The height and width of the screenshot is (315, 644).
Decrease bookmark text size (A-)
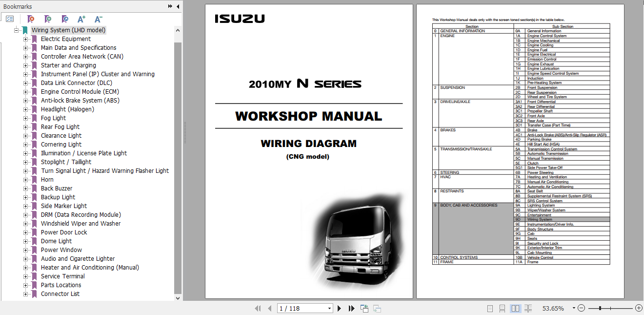click(x=98, y=19)
